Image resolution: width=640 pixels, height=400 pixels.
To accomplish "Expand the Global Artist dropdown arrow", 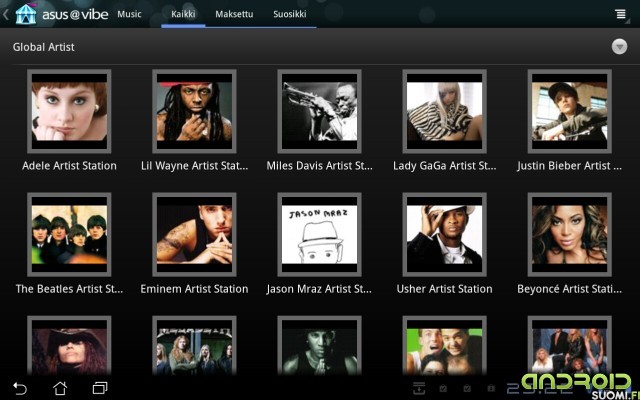I will 619,47.
